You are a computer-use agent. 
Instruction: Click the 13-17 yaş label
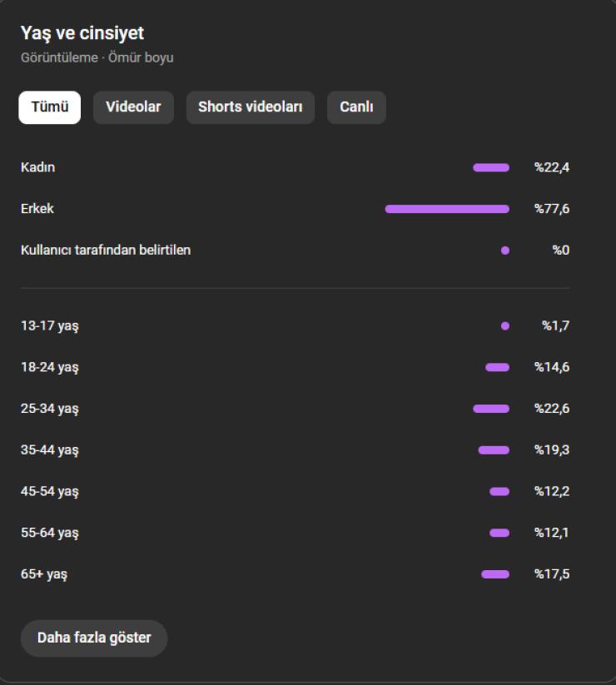tap(50, 326)
